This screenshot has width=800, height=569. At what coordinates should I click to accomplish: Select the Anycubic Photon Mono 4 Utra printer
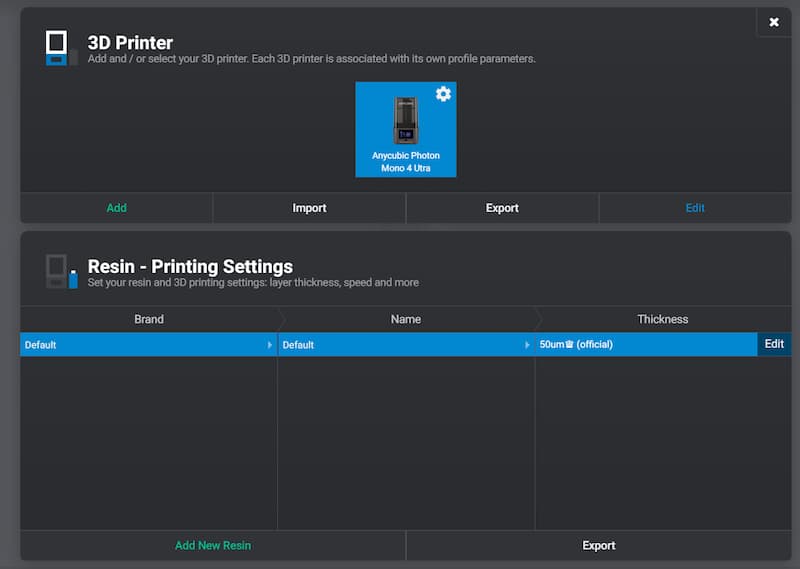click(406, 130)
